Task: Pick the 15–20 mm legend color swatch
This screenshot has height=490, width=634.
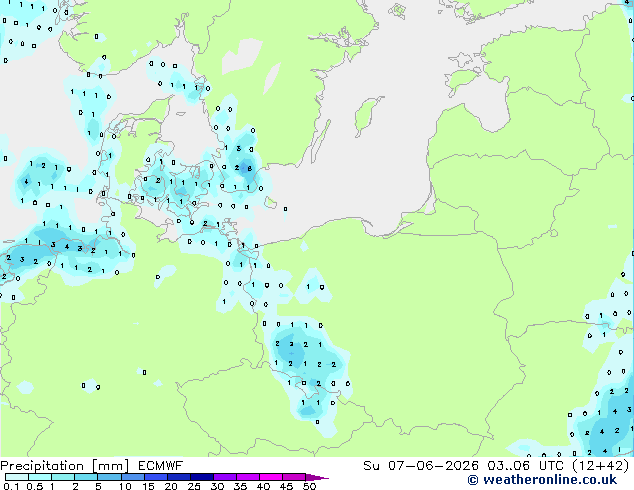Action: pyautogui.click(x=156, y=477)
